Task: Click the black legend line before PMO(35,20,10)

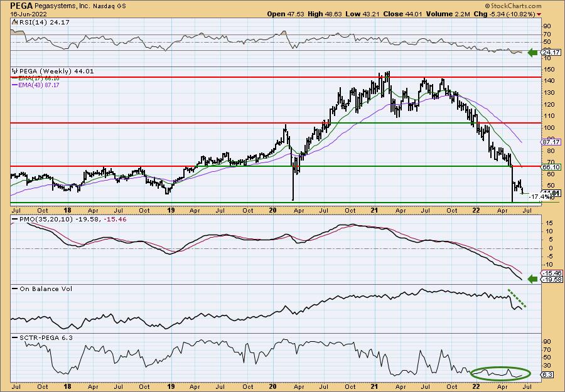Action: [14, 220]
